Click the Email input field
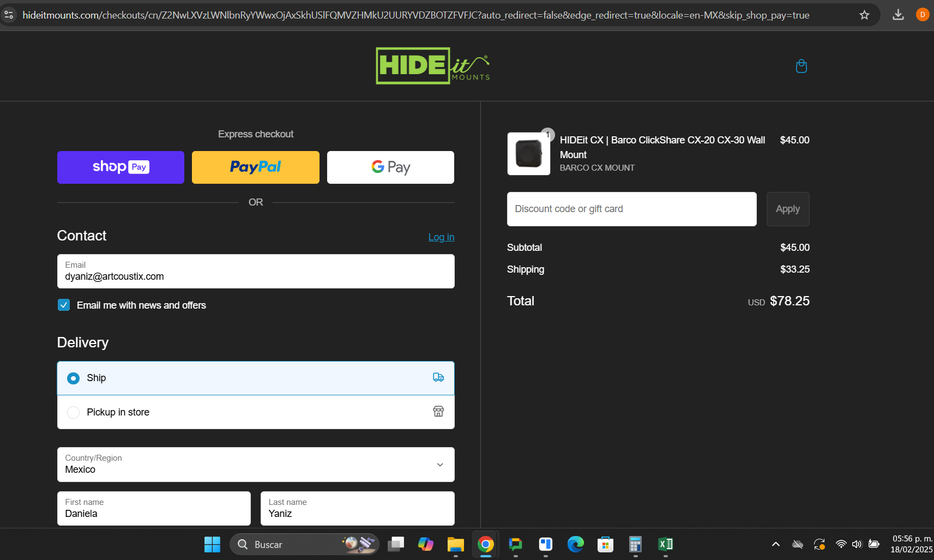Viewport: 934px width, 560px height. pyautogui.click(x=256, y=271)
